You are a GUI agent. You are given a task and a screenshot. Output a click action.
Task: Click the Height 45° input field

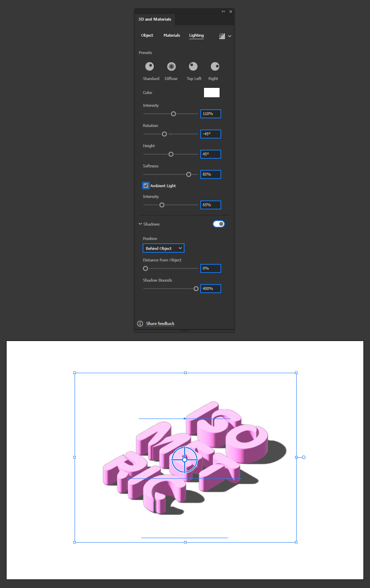[x=211, y=154]
